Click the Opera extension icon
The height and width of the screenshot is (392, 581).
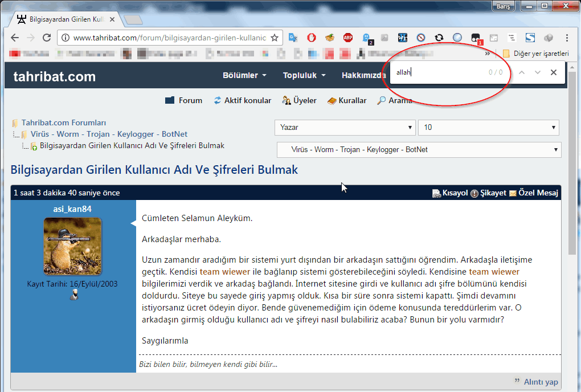(x=312, y=38)
